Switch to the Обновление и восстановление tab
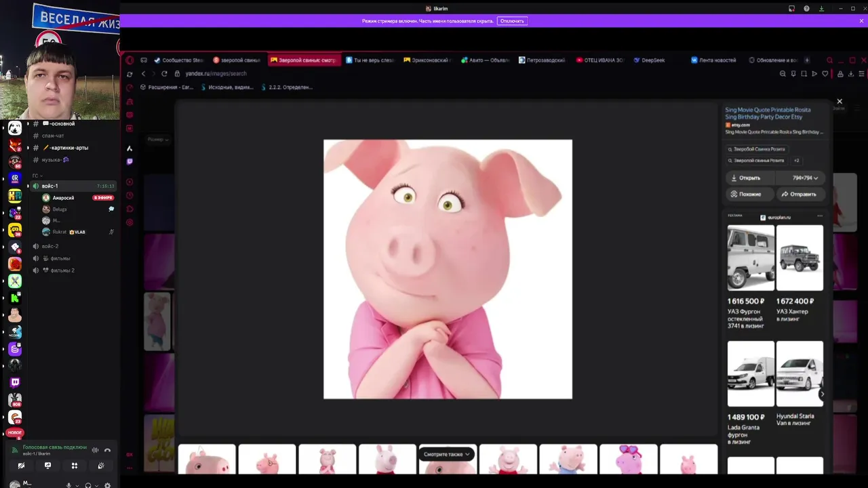Screen dimensions: 868x488 [772, 60]
